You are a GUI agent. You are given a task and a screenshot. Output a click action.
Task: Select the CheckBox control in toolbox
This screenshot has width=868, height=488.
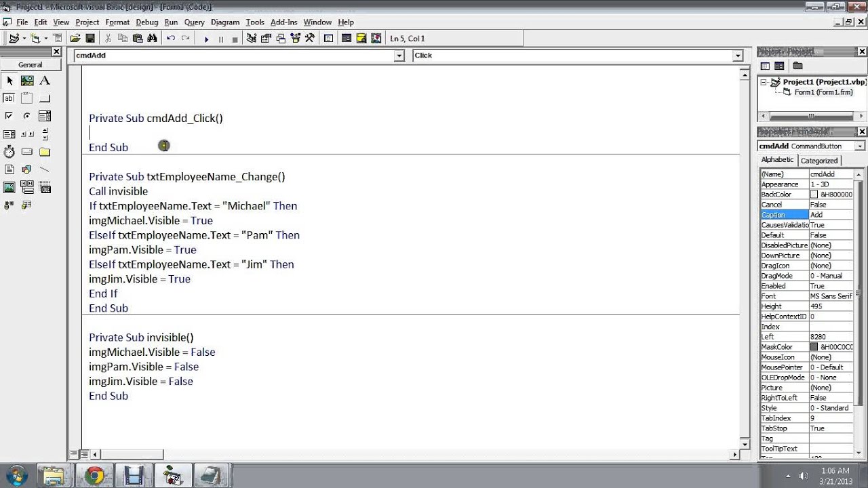click(x=9, y=116)
